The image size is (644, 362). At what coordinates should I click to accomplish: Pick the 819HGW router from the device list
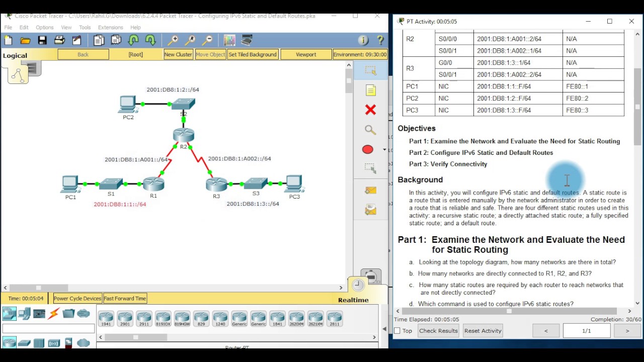pyautogui.click(x=182, y=319)
